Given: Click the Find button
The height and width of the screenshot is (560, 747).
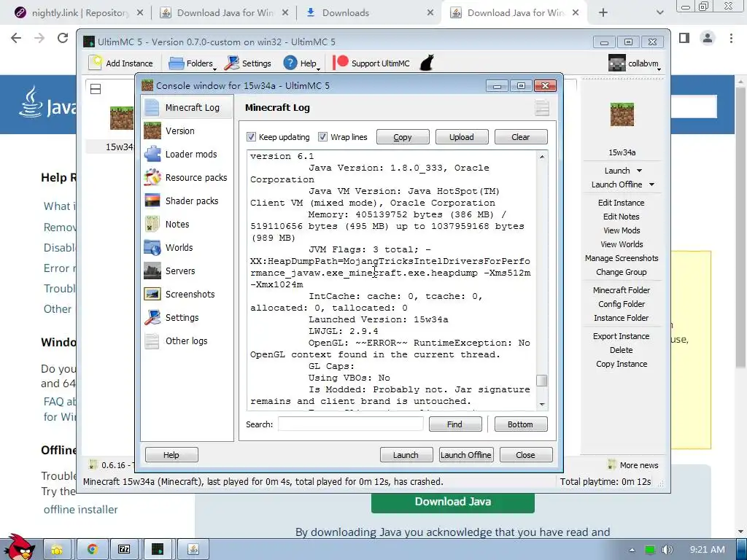Looking at the screenshot, I should (x=455, y=424).
